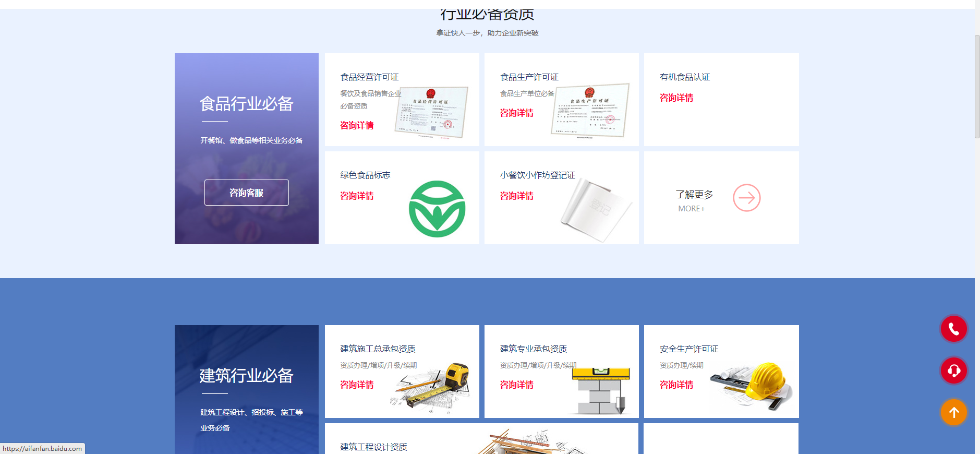Click 咨询详情 under 建筑施工总承包资质
The image size is (980, 454).
pyautogui.click(x=357, y=385)
